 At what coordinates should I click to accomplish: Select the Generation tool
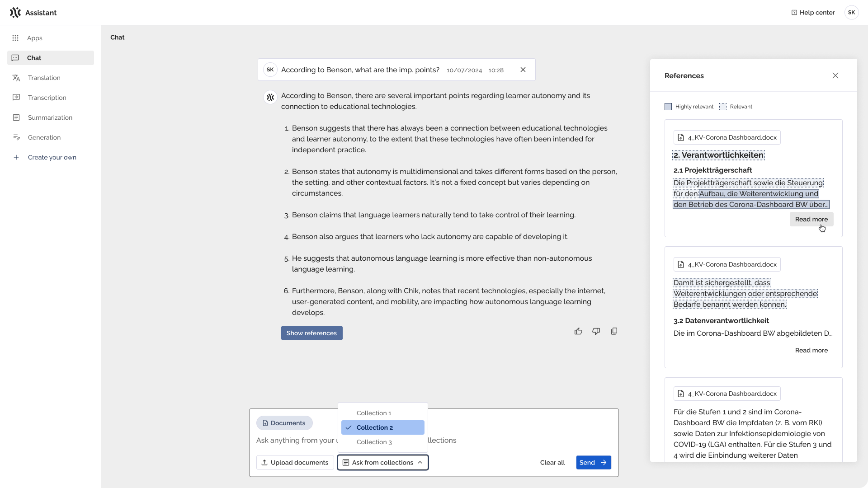[x=44, y=137]
